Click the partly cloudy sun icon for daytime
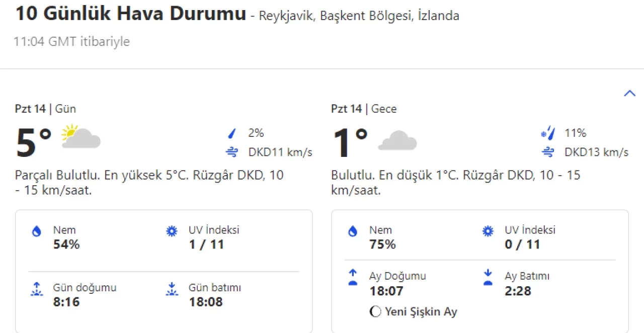 (x=80, y=136)
